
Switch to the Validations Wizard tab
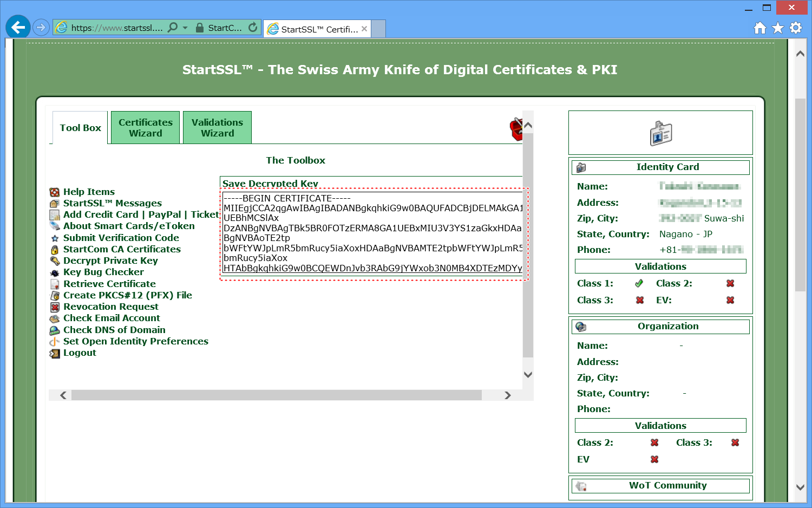pyautogui.click(x=217, y=128)
